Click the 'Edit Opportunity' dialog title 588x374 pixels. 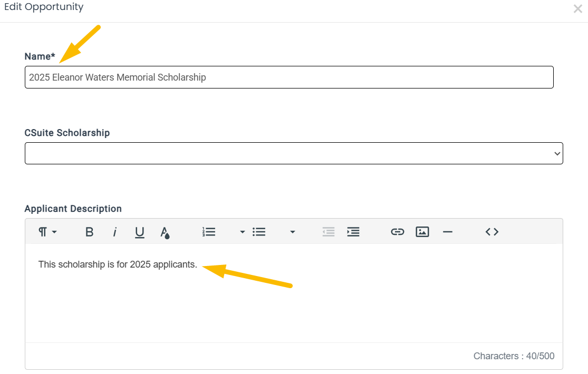[x=44, y=7]
